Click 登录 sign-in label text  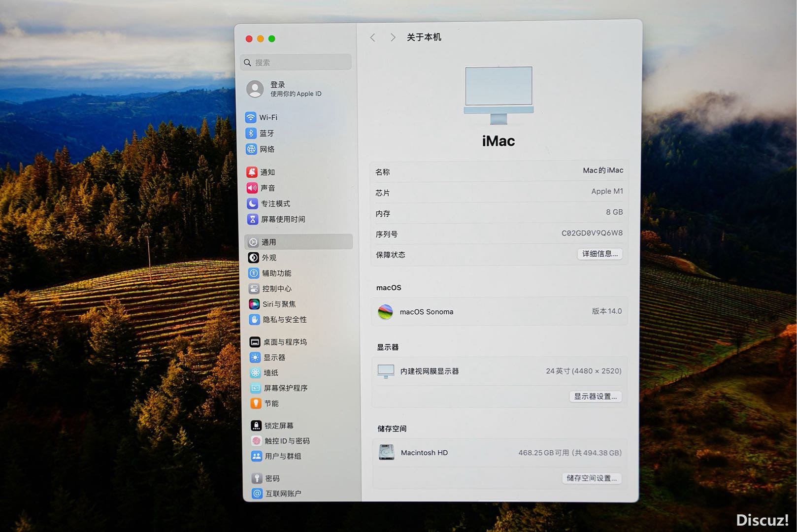click(278, 85)
